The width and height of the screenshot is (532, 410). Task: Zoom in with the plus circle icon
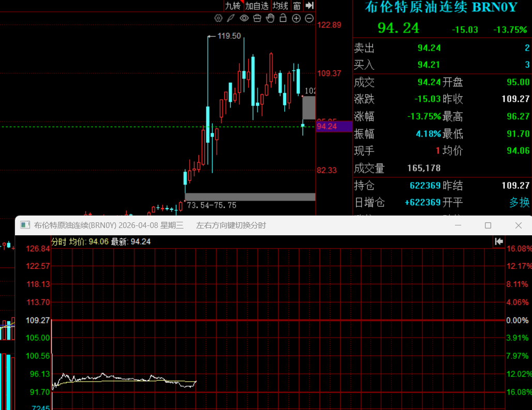296,18
